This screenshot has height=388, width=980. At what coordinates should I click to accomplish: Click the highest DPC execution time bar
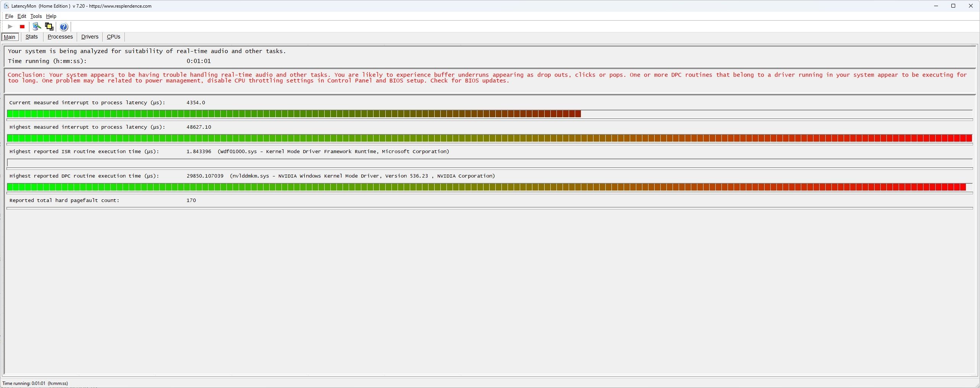[x=490, y=187]
